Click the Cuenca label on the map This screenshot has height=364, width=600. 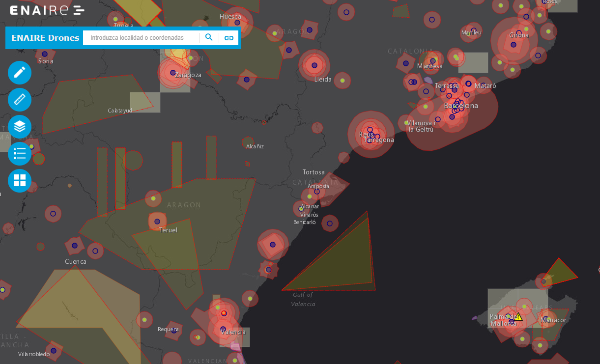point(76,262)
